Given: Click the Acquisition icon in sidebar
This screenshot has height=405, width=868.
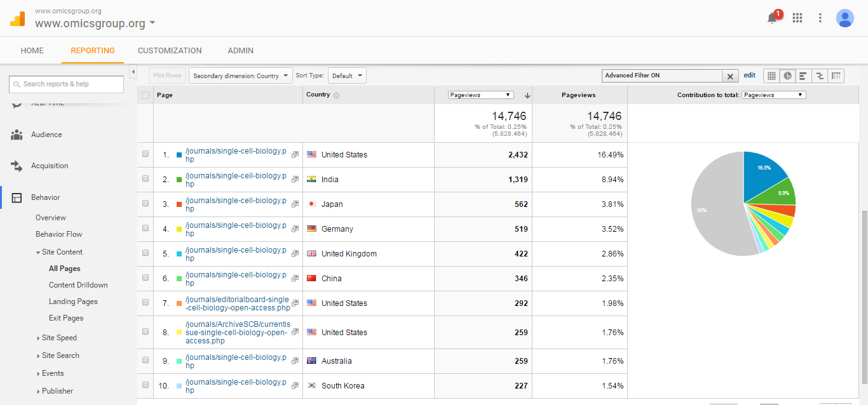Looking at the screenshot, I should click(x=17, y=166).
